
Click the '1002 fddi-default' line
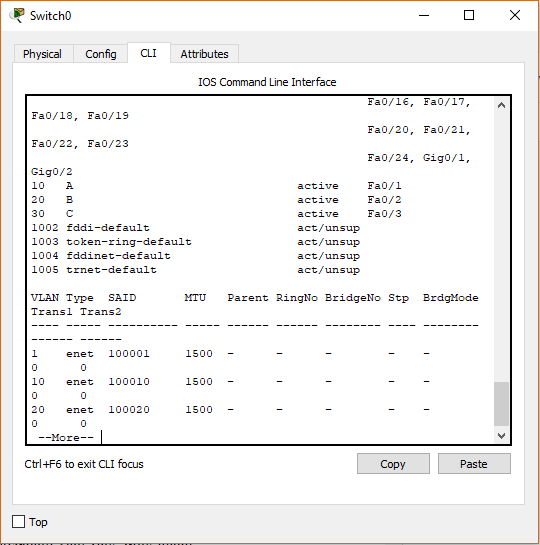[195, 228]
